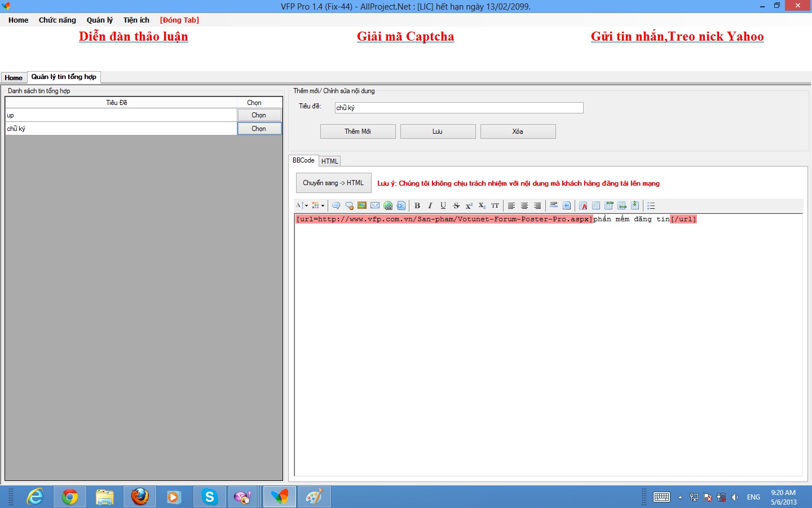The image size is (812, 508).
Task: Open the Quản lý menu
Action: 100,20
